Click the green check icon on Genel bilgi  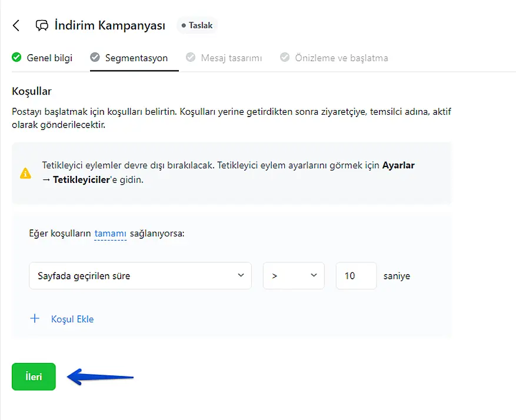[16, 58]
